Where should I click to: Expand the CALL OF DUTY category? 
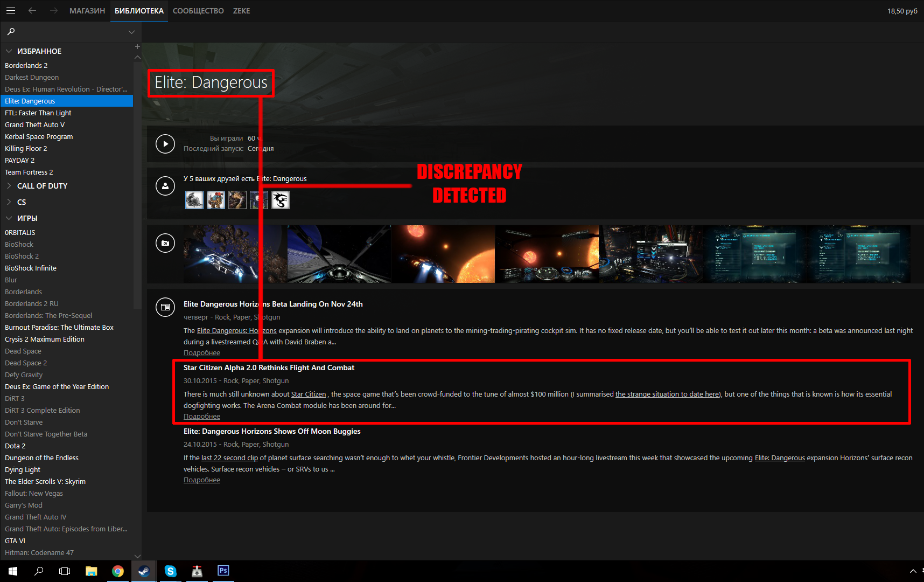coord(9,186)
